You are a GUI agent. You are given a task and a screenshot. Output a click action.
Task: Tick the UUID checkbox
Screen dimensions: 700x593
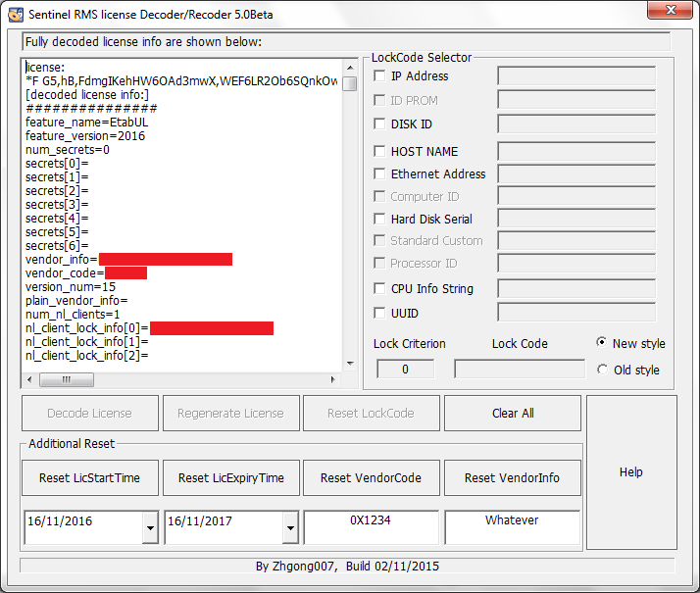point(379,314)
